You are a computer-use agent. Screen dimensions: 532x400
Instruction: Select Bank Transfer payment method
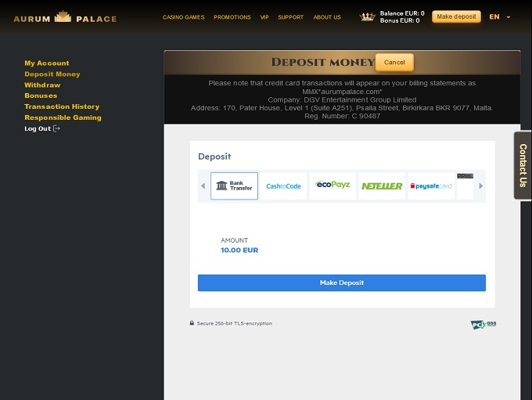pos(234,186)
